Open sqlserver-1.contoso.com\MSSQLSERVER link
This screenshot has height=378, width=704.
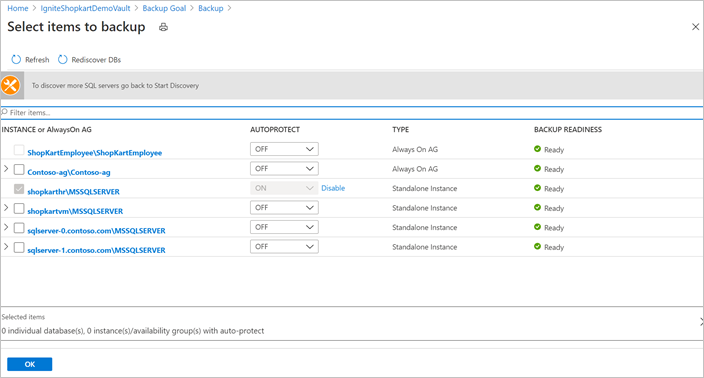pos(96,250)
